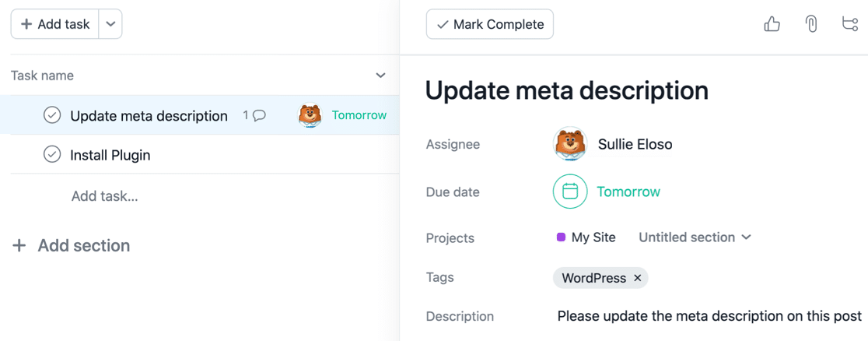
Task: Click the due date calendar icon
Action: [x=570, y=192]
